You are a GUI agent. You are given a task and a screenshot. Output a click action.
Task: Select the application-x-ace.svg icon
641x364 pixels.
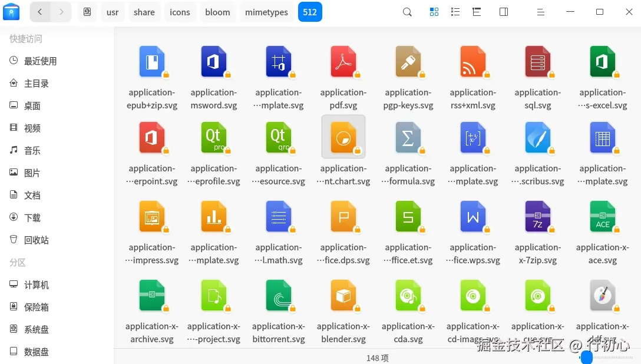pyautogui.click(x=603, y=217)
